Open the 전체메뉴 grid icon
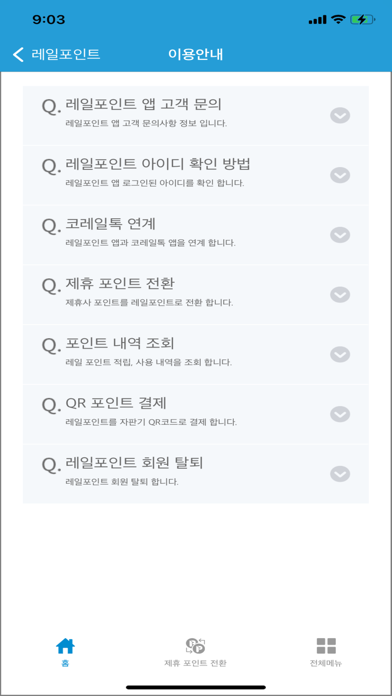The height and width of the screenshot is (696, 392). coord(326,646)
